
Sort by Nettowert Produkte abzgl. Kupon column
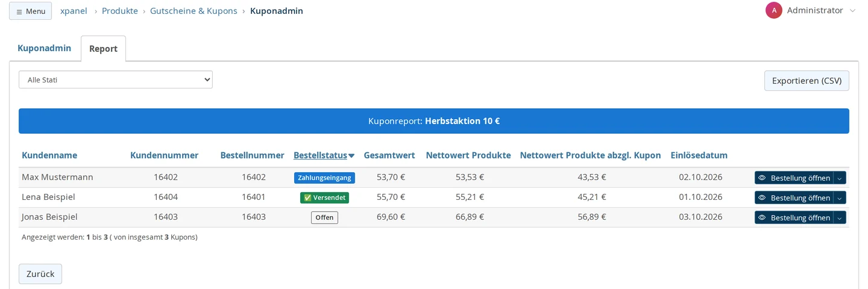click(590, 155)
